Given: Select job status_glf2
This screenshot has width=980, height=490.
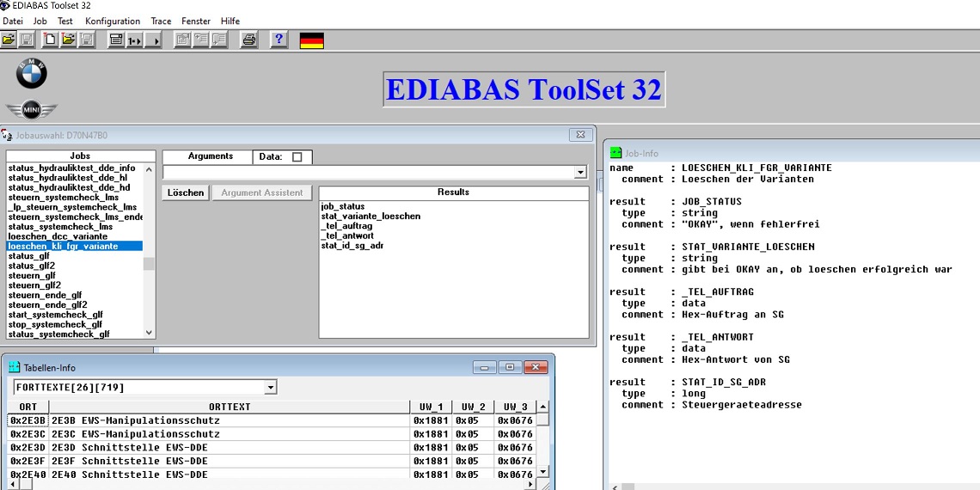Looking at the screenshot, I should point(75,266).
